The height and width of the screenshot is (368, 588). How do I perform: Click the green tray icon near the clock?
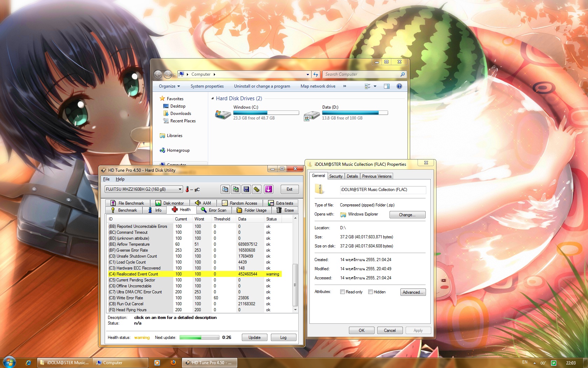click(554, 363)
